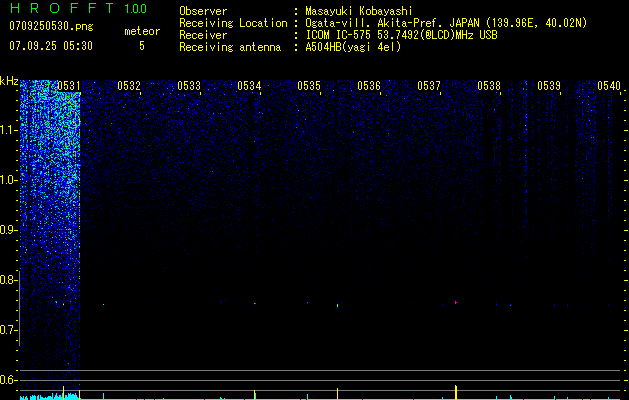Click the 0533 time marker
The width and height of the screenshot is (629, 400).
[x=189, y=86]
